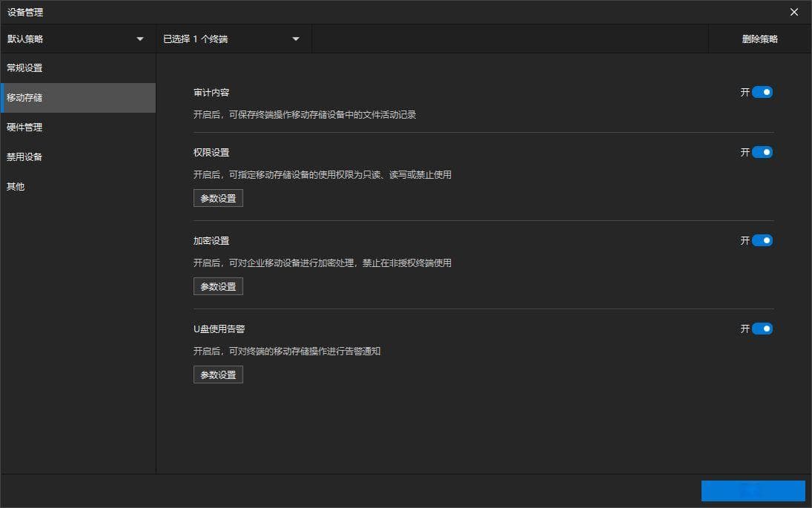
Task: Open the 禁用设备 section
Action: coord(78,157)
